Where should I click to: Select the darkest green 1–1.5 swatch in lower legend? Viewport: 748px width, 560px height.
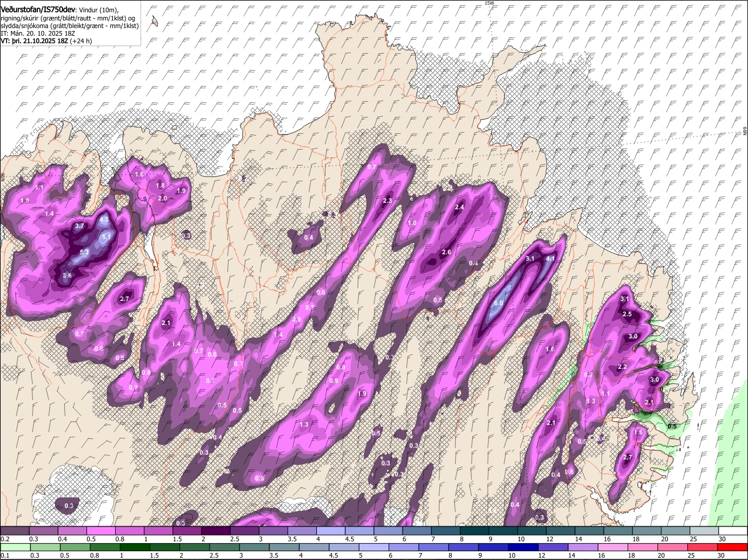click(136, 548)
